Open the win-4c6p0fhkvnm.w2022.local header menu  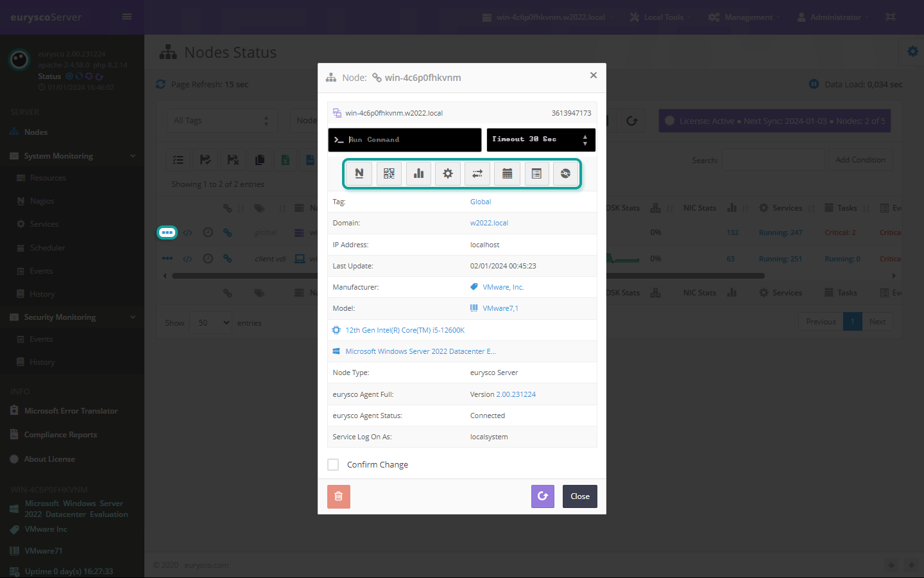point(549,17)
